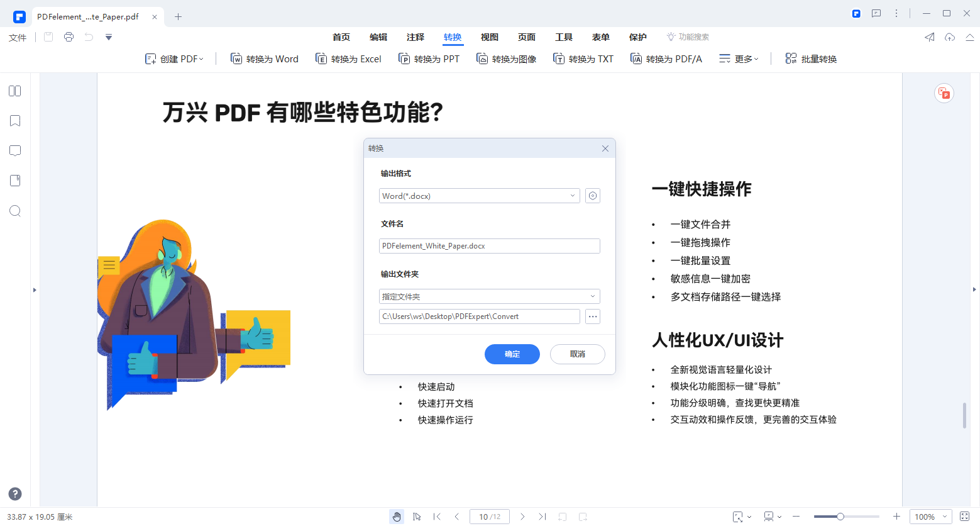Select the 转换为 TXT tool
980x526 pixels.
(x=583, y=59)
